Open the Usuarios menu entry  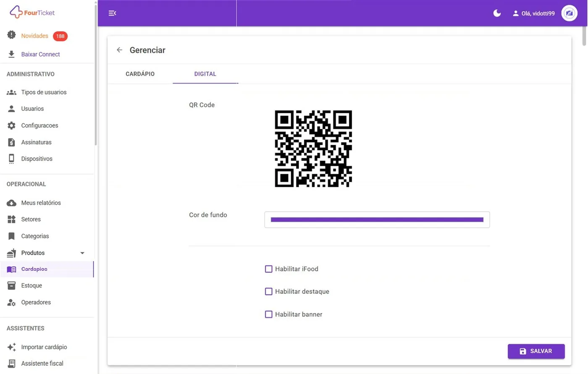(x=32, y=109)
